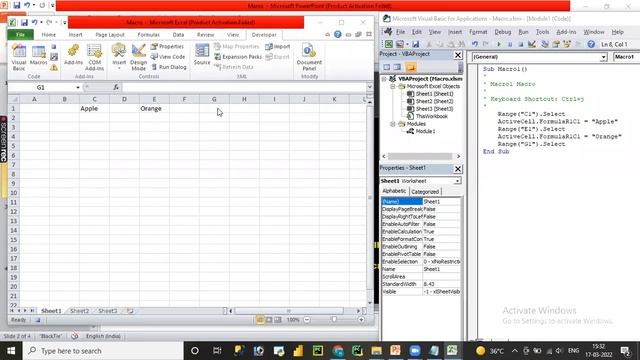640x360 pixels.
Task: Open the Tools menu in VBA editor
Action: [542, 32]
